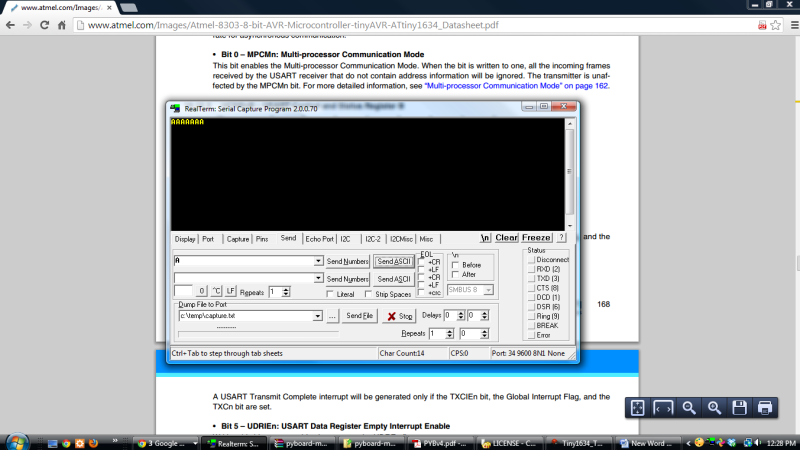This screenshot has height=450, width=800.
Task: Click the fit-to-page icon in PDF toolbar
Action: point(637,407)
